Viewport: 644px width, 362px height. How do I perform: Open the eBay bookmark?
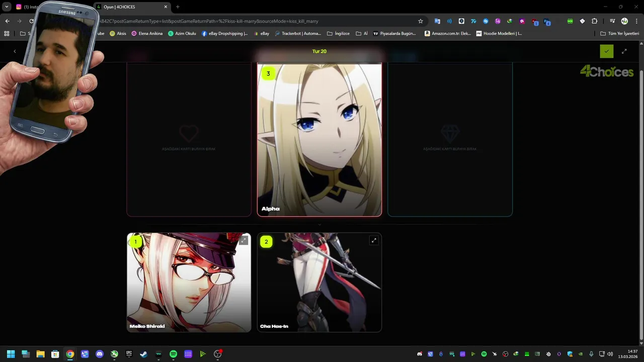262,34
